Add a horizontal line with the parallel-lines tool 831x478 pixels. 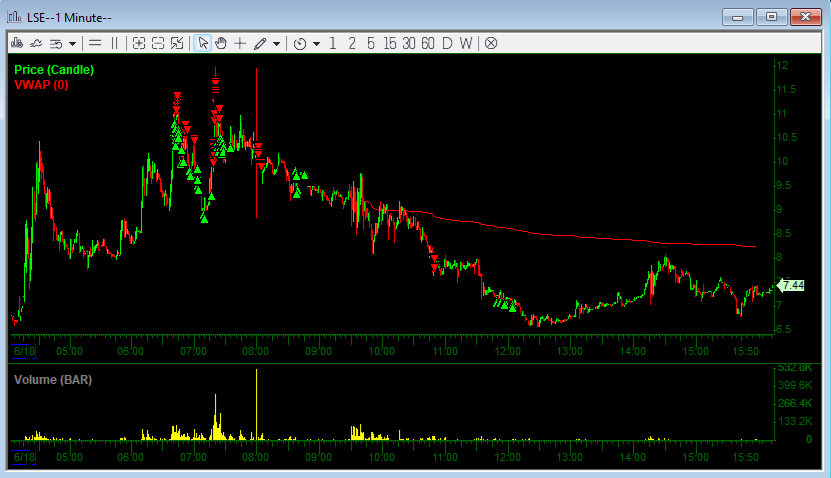click(x=95, y=43)
